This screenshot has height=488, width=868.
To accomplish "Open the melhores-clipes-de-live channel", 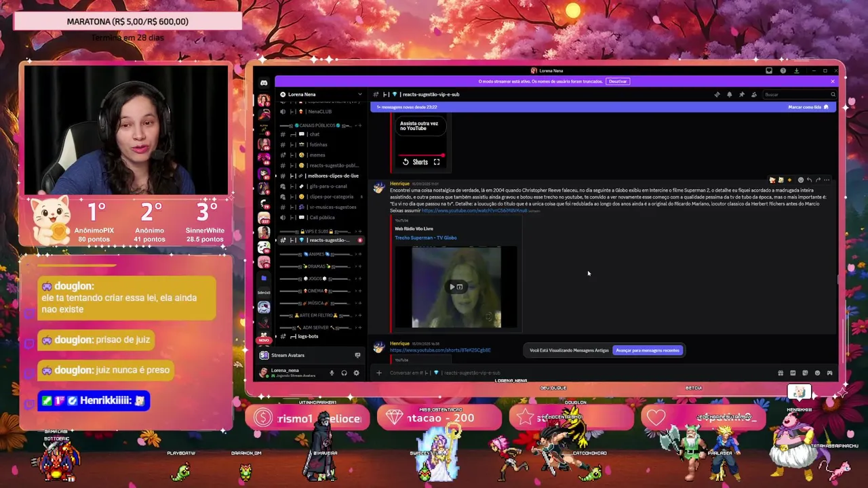I will 321,176.
